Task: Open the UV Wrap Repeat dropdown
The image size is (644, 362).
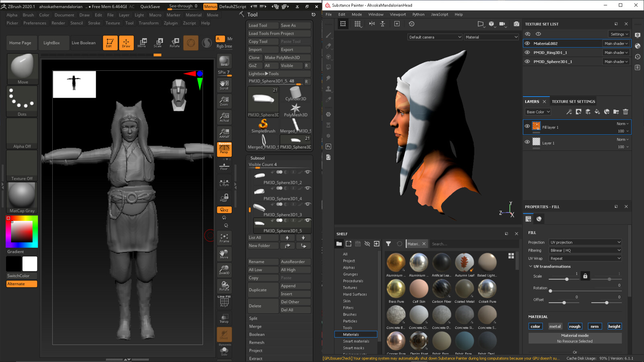Action: [x=585, y=258]
